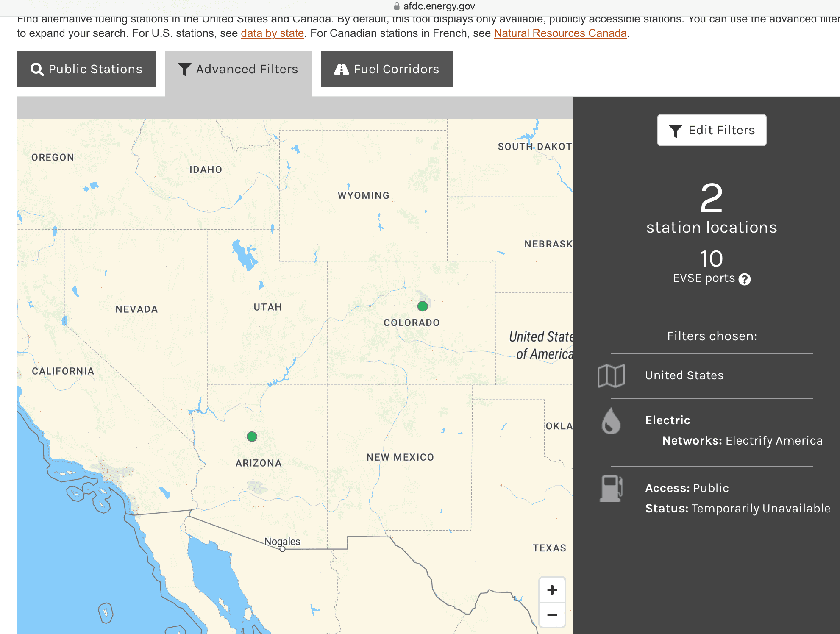Click the Electric fuel filter label
The height and width of the screenshot is (634, 840).
[668, 420]
